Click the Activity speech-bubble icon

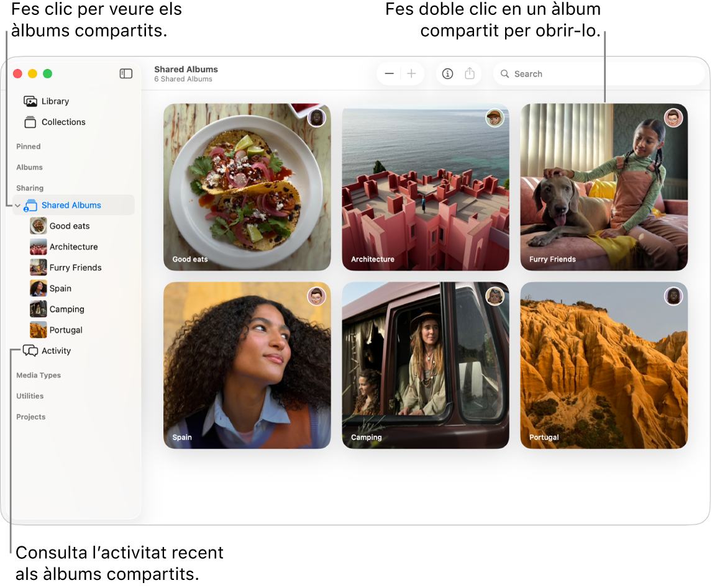pyautogui.click(x=30, y=350)
